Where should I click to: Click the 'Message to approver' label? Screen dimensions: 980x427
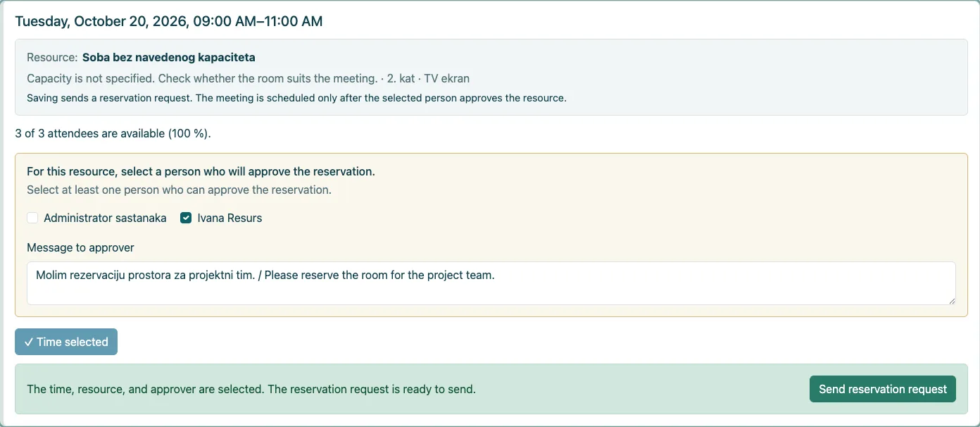(x=80, y=247)
